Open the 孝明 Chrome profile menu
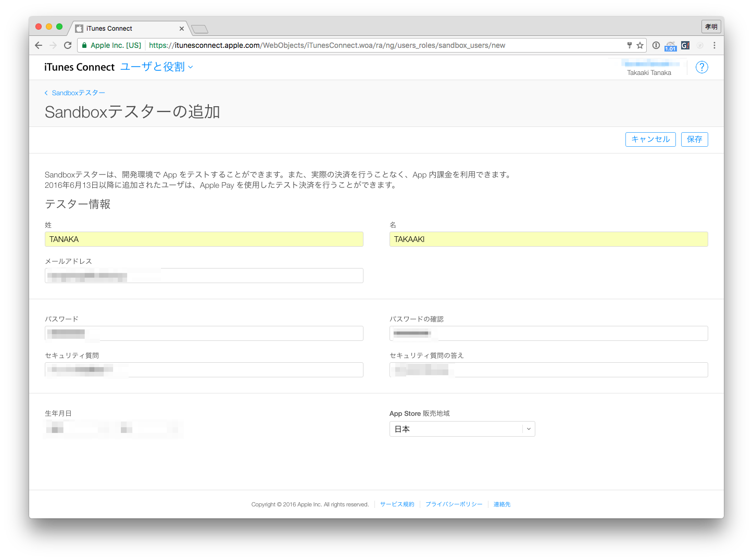 [711, 27]
